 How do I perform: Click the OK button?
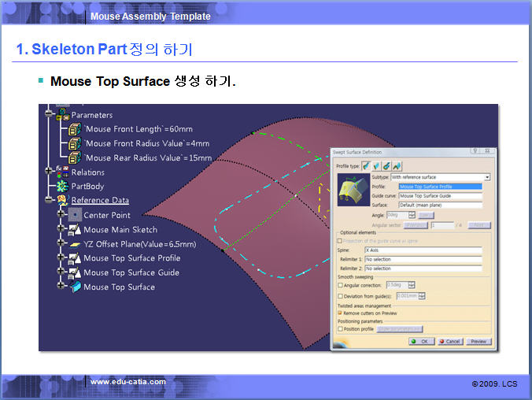(x=420, y=342)
